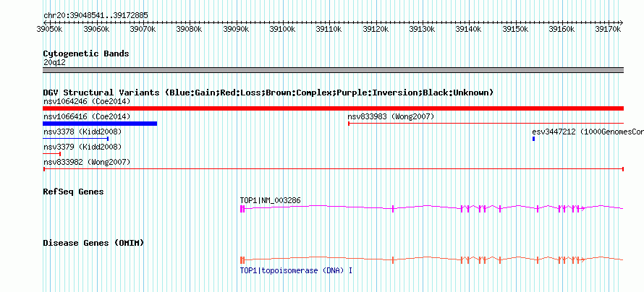Click ruler position 39050k
Screen dimensions: 644x292
click(50, 29)
